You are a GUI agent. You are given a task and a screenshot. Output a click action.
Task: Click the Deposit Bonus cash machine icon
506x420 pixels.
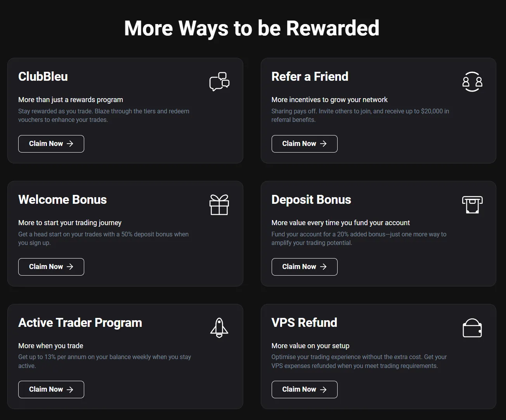tap(472, 205)
